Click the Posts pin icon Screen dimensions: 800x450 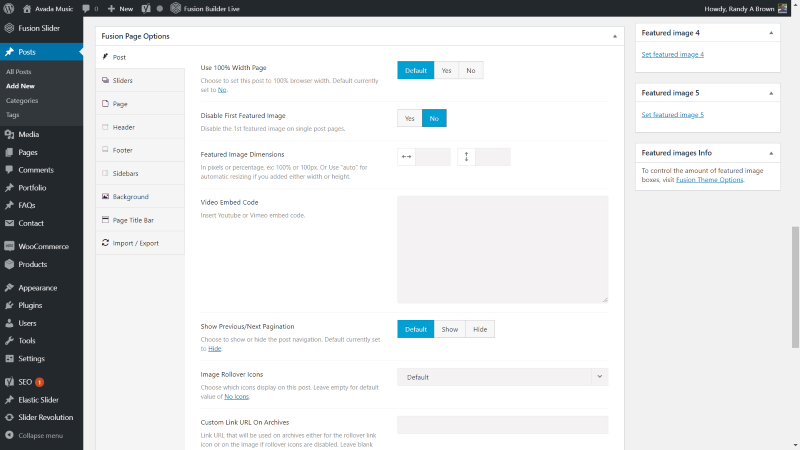(x=9, y=52)
